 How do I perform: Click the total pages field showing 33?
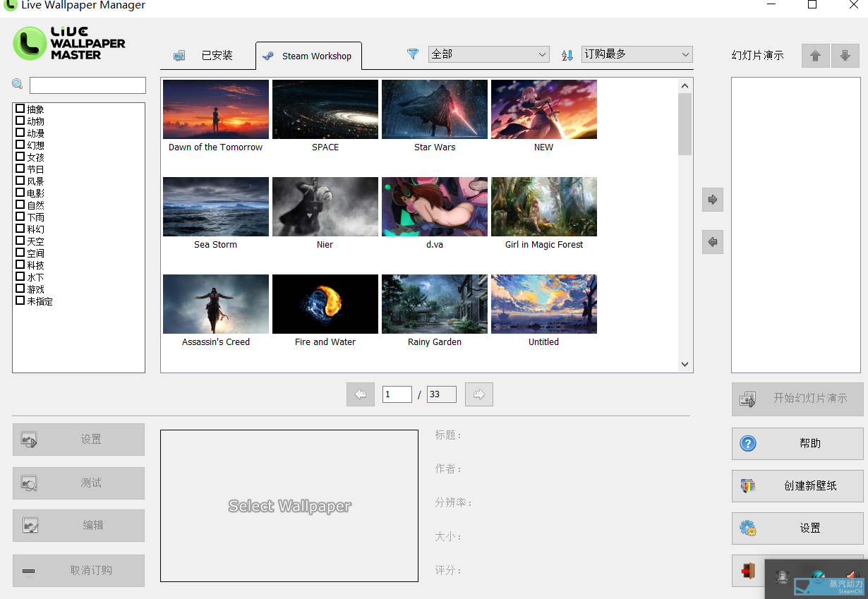pos(442,394)
